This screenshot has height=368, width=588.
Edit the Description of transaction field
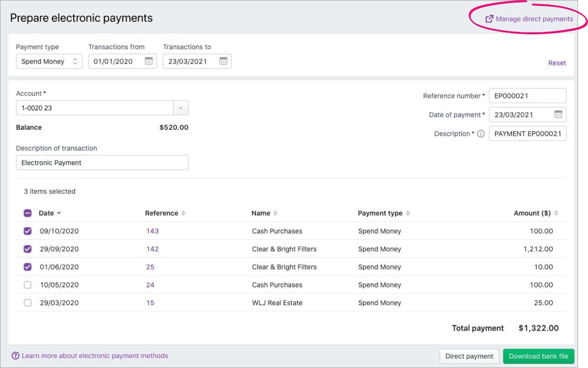(102, 162)
